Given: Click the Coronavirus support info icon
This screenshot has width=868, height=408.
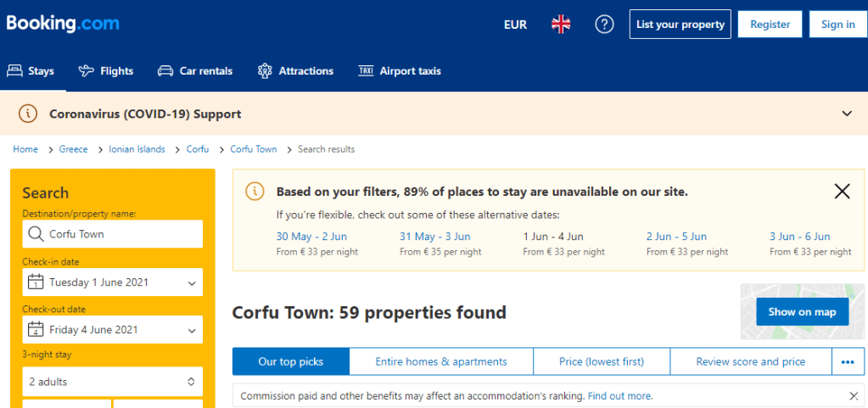Looking at the screenshot, I should 28,114.
